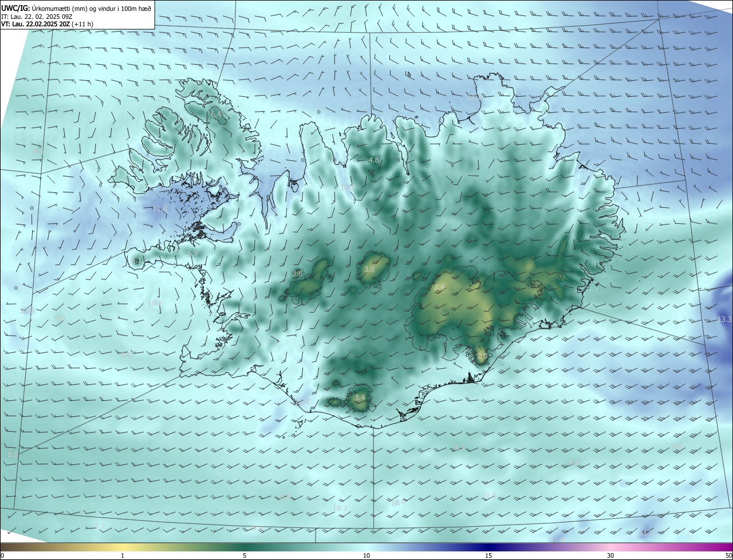Image resolution: width=733 pixels, height=560 pixels.
Task: Click the '10.3' value south of Iceland
Action: [x=340, y=508]
